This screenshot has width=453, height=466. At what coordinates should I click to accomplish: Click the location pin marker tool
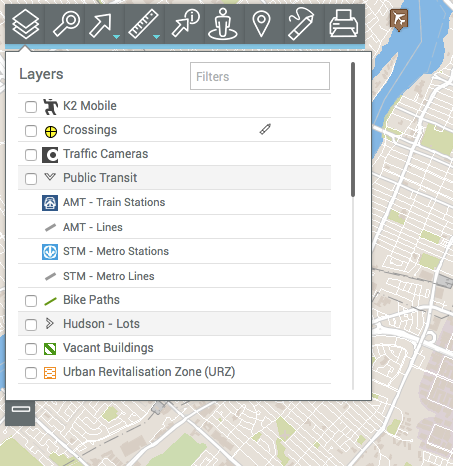(261, 24)
